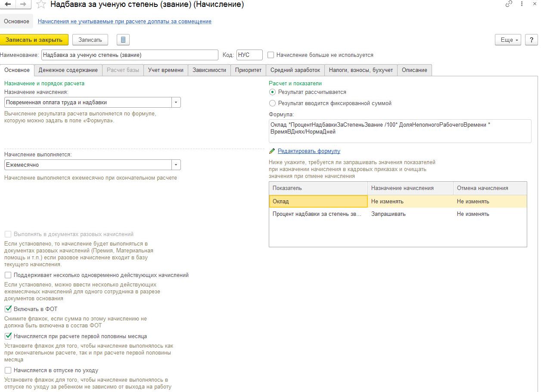Click Отмена начисления cell in Оклад row

point(490,201)
